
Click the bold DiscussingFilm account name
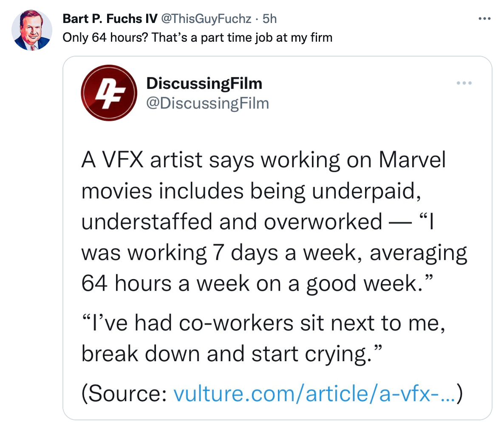tap(204, 83)
